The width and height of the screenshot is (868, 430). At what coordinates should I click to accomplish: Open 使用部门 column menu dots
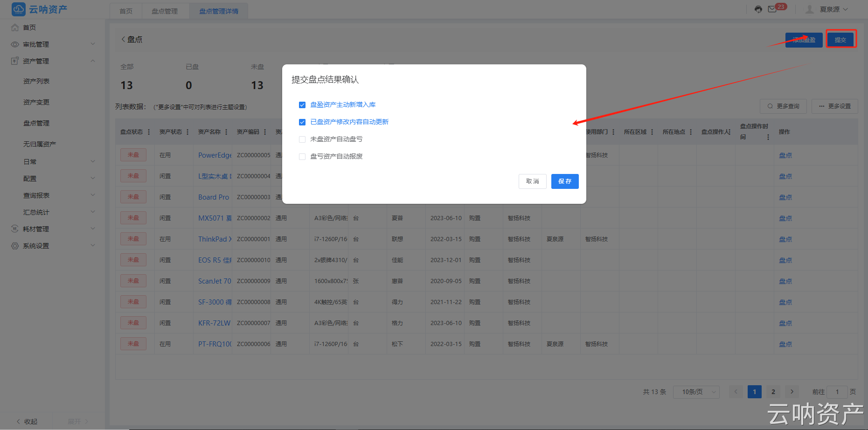tap(613, 132)
